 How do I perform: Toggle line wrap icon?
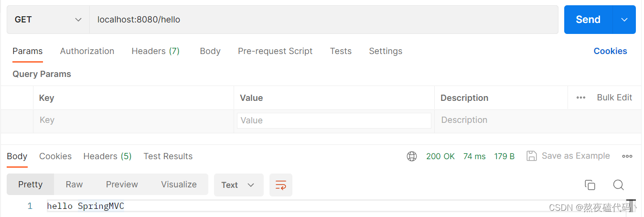click(281, 185)
